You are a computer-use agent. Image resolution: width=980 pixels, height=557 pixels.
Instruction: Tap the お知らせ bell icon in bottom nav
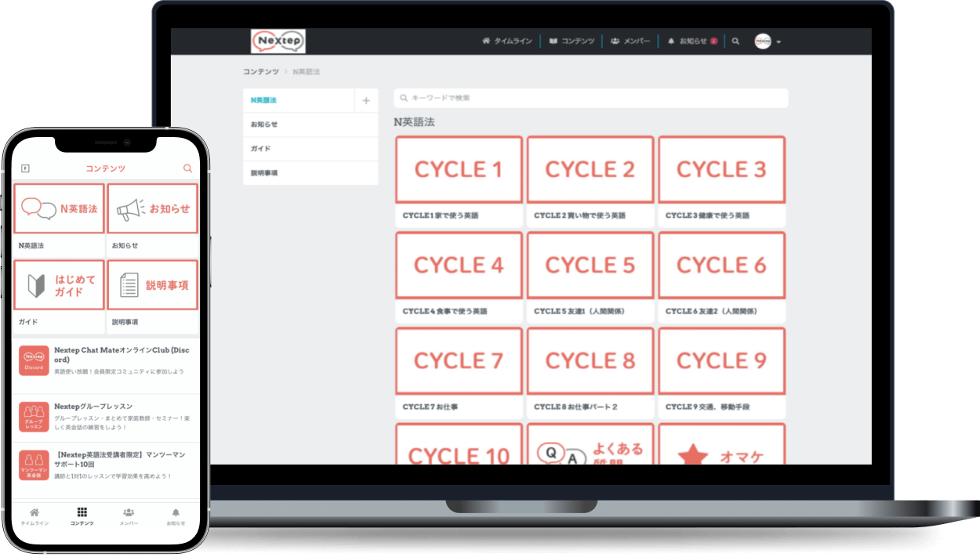[176, 513]
